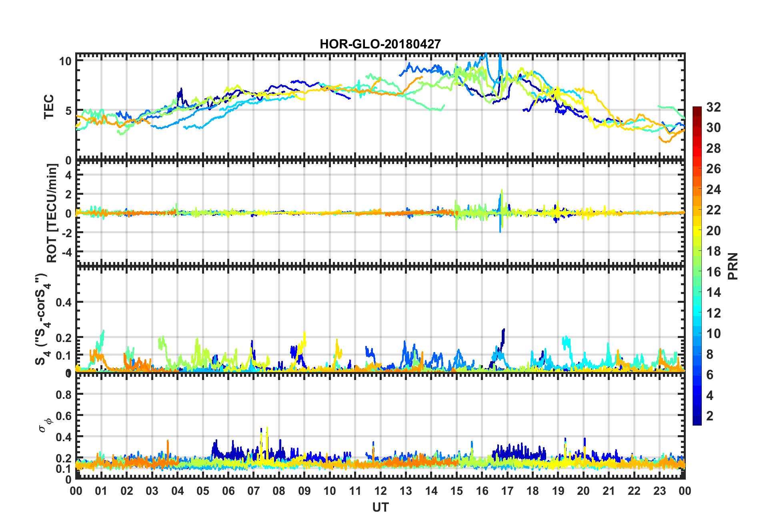Viewport: 761px width, 532px height.
Task: Click the PRN colorbar strip
Action: point(697,266)
